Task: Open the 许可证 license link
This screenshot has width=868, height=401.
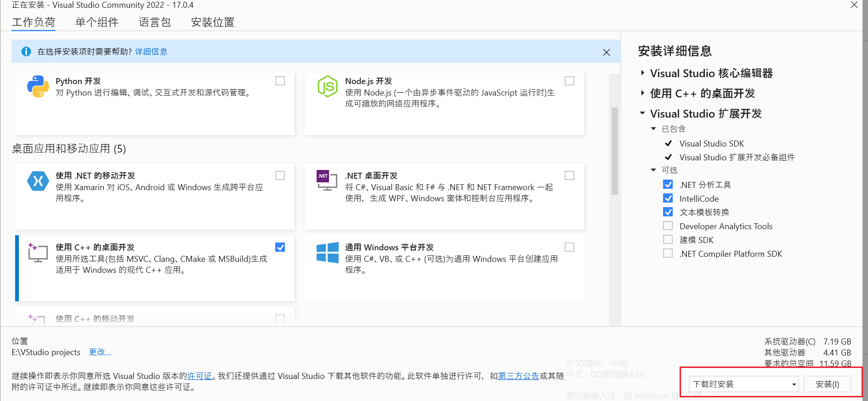Action: (200, 376)
